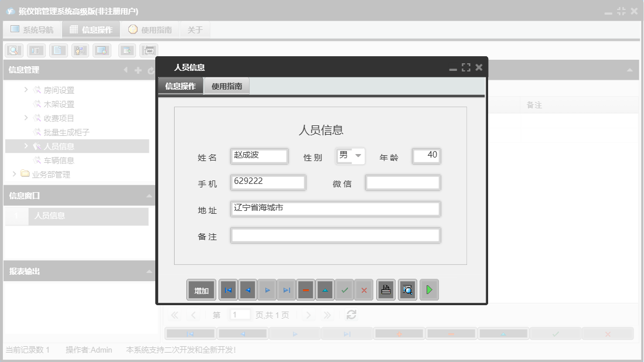Viewport: 644px width, 362px height.
Task: Click the previous record arrow icon
Action: tap(247, 289)
